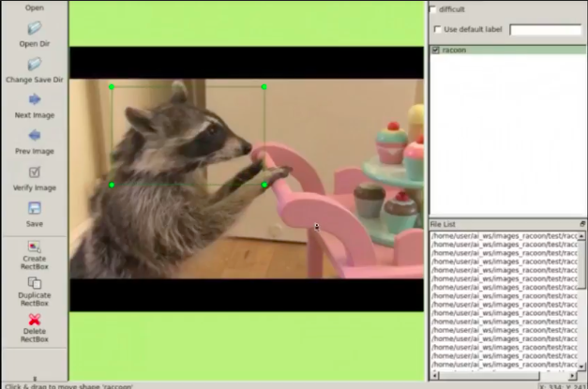Click the bottom-right bounding box handle
Image resolution: width=588 pixels, height=389 pixels.
pyautogui.click(x=264, y=185)
